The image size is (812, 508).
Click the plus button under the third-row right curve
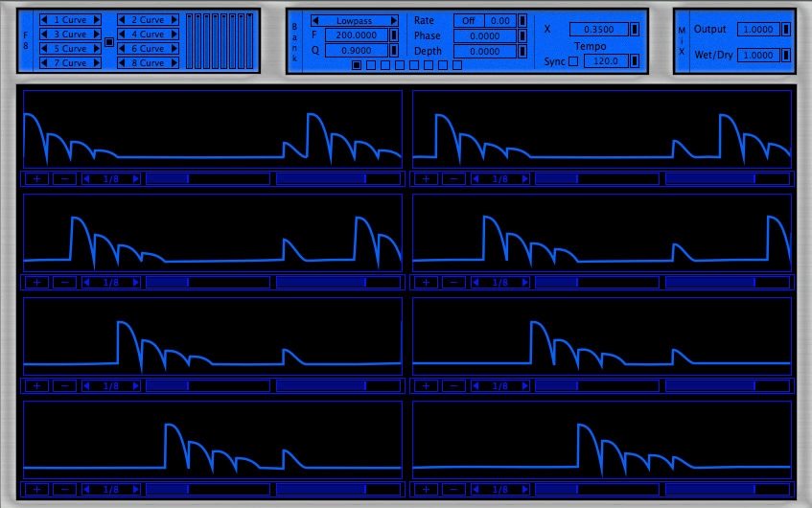(x=427, y=386)
